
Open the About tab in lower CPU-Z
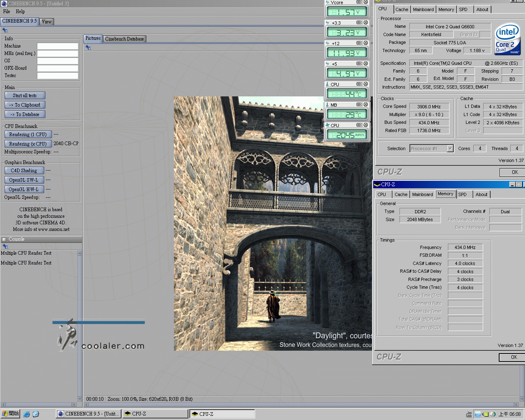(x=482, y=194)
